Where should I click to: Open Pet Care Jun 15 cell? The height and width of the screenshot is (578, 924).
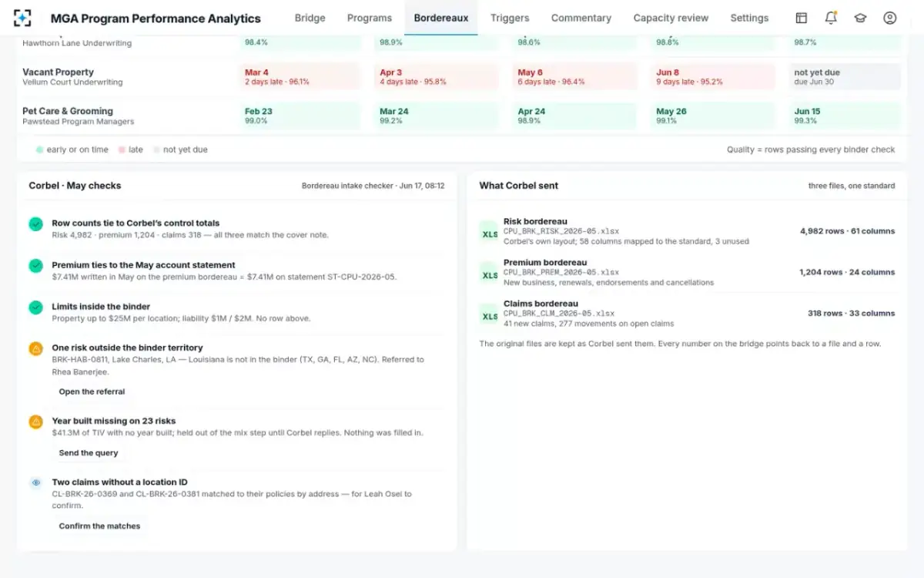(x=845, y=116)
